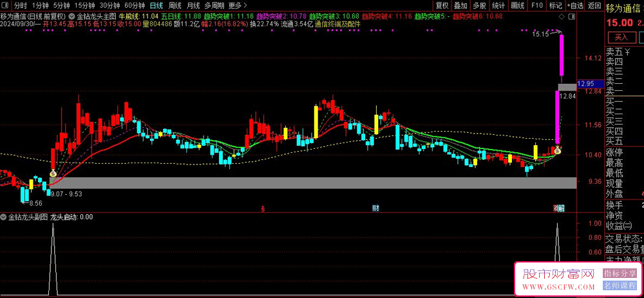Expand the 金钻龙头主图 indicator dropdown arrow
The image size is (644, 298).
click(71, 17)
